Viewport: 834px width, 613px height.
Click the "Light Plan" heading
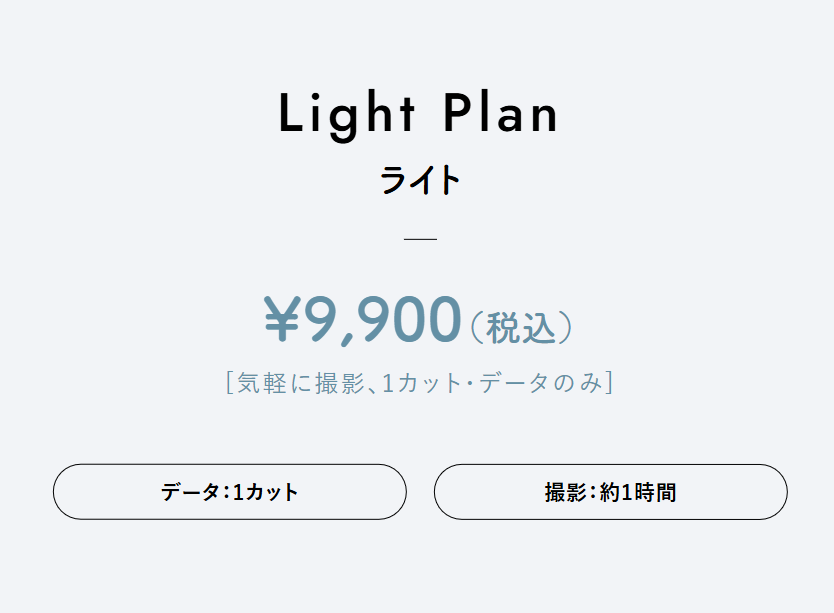(418, 113)
